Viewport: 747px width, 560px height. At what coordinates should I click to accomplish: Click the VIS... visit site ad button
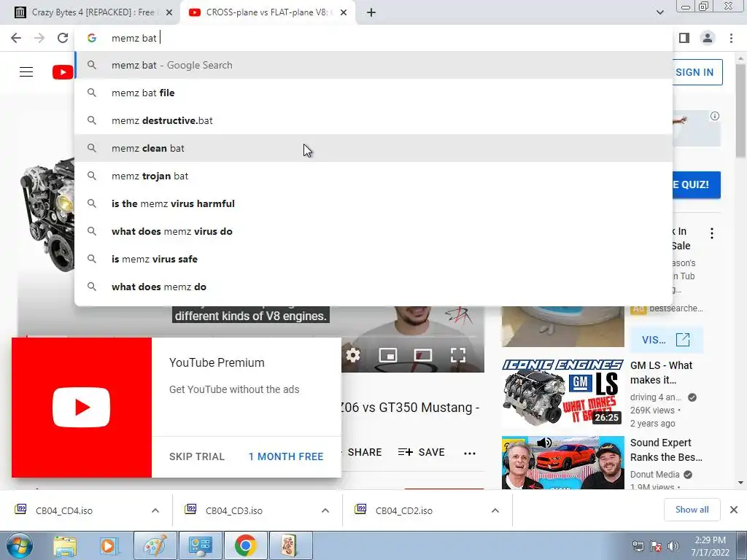[666, 340]
